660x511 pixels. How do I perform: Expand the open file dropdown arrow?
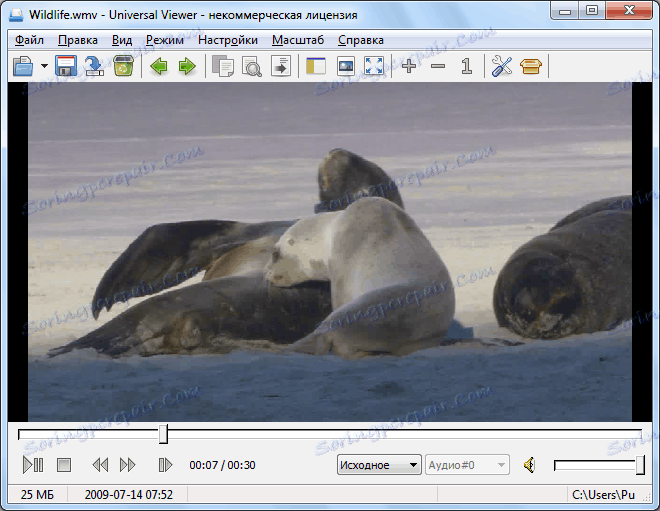point(44,67)
